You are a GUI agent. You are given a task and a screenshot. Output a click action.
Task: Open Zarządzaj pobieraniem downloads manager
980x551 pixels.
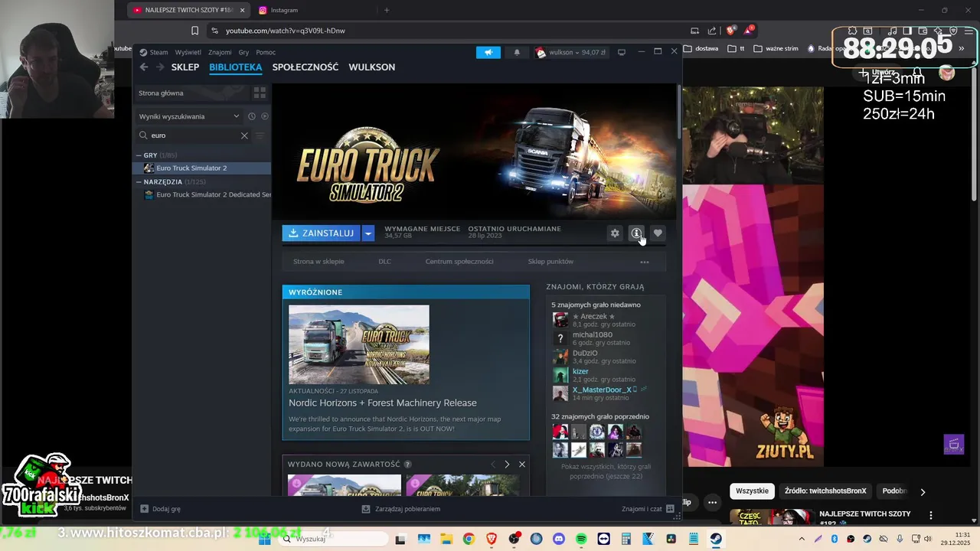tap(401, 509)
